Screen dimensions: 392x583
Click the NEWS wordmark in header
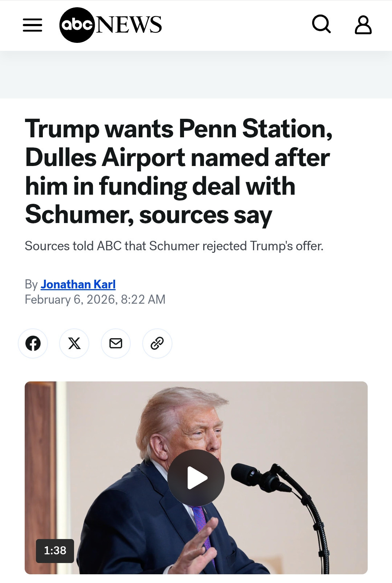click(129, 25)
